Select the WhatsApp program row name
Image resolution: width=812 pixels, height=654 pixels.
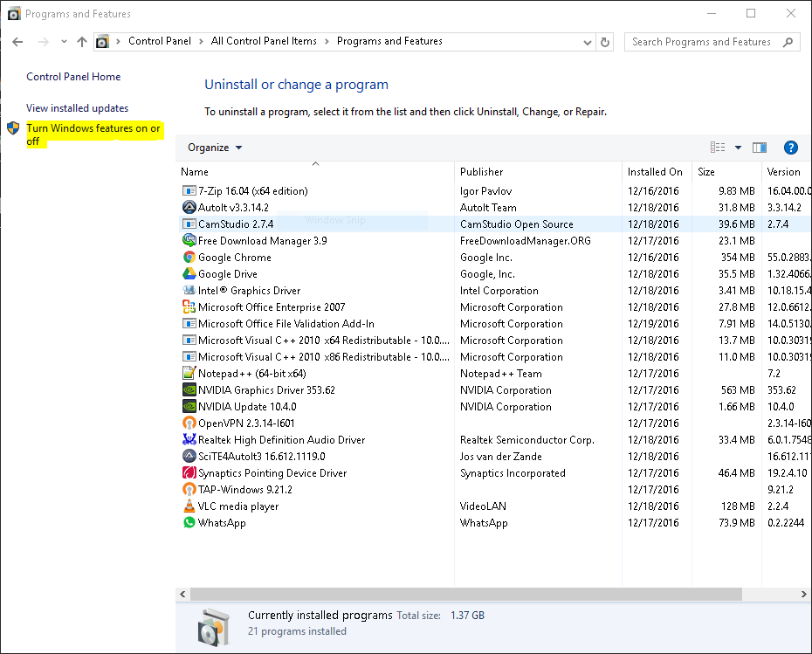pos(222,523)
